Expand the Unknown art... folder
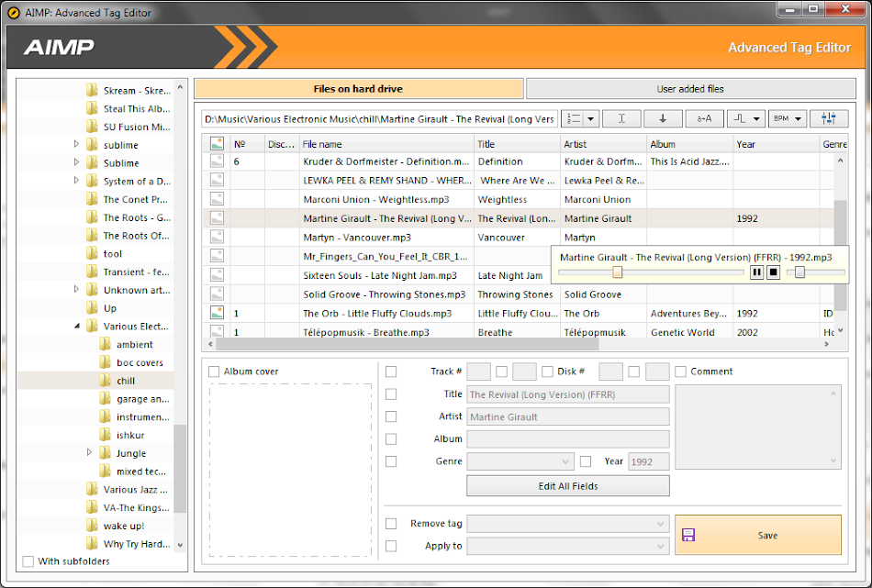The height and width of the screenshot is (588, 872). point(77,290)
